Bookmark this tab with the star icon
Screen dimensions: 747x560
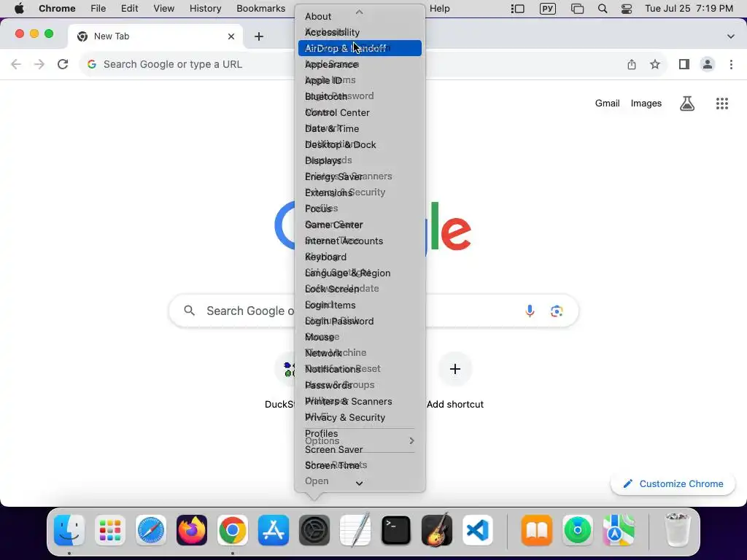655,64
